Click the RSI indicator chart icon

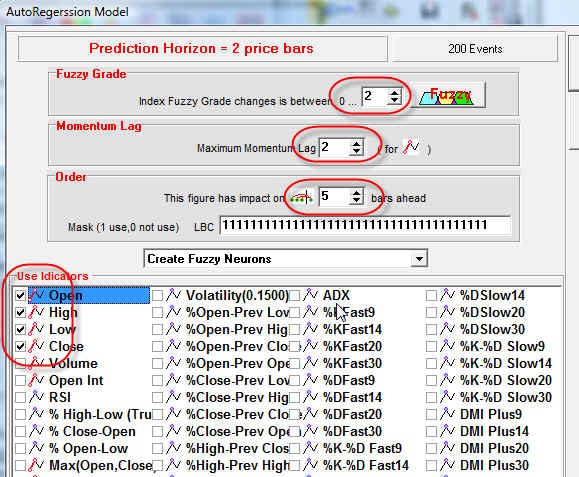point(36,397)
